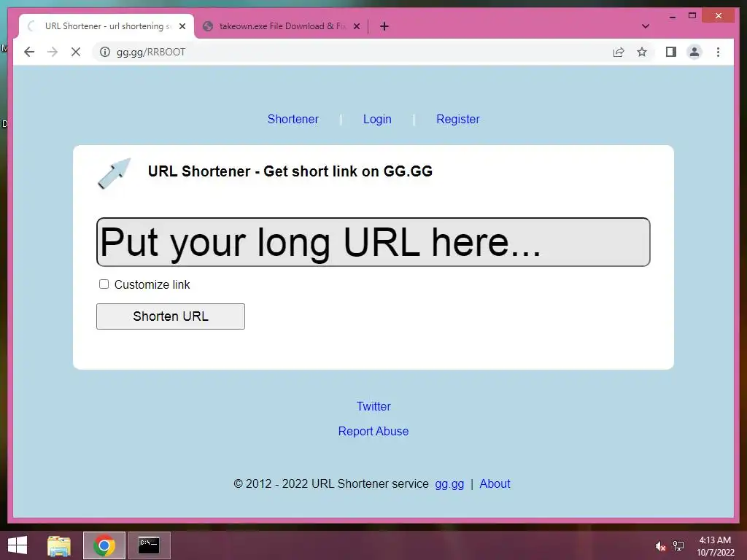Click the Shorten URL button

(171, 316)
